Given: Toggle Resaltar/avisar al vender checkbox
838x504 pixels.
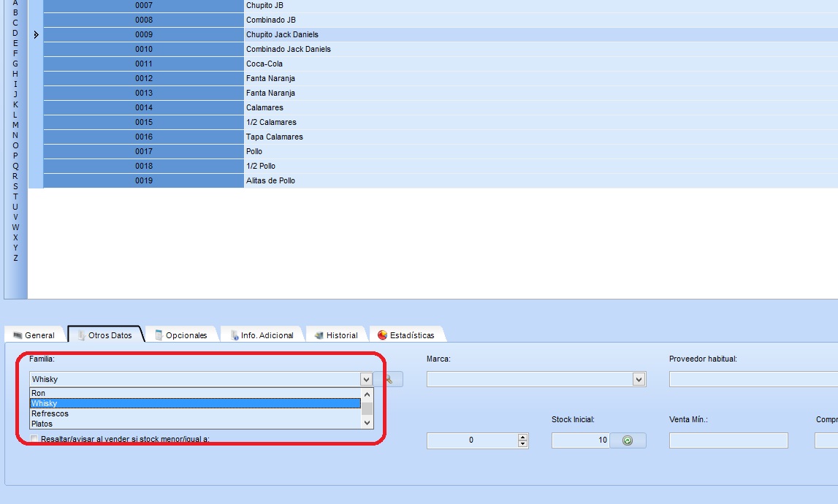Looking at the screenshot, I should click(34, 439).
